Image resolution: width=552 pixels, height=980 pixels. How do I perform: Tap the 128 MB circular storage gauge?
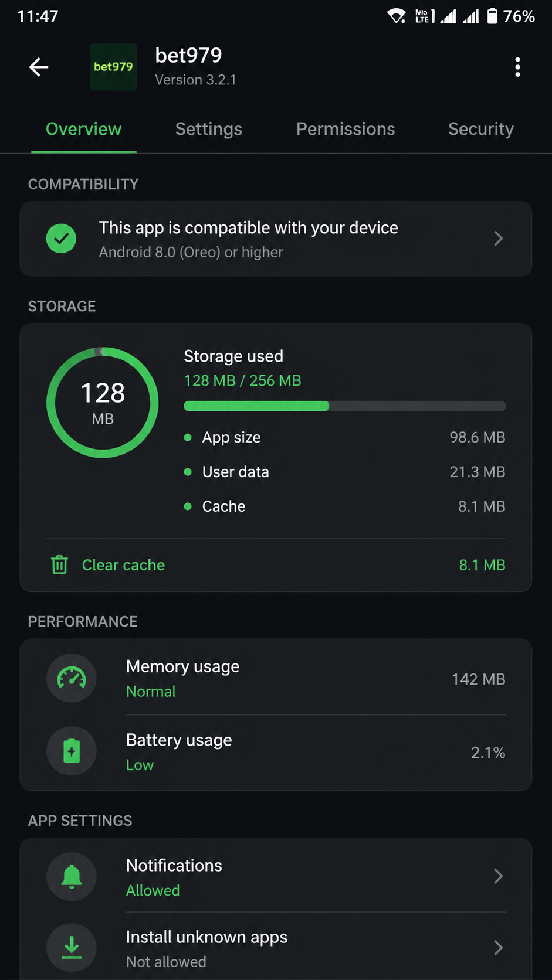coord(103,403)
